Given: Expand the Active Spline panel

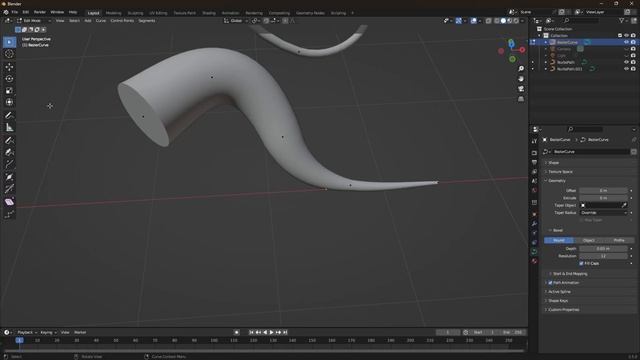Looking at the screenshot, I should pos(559,291).
